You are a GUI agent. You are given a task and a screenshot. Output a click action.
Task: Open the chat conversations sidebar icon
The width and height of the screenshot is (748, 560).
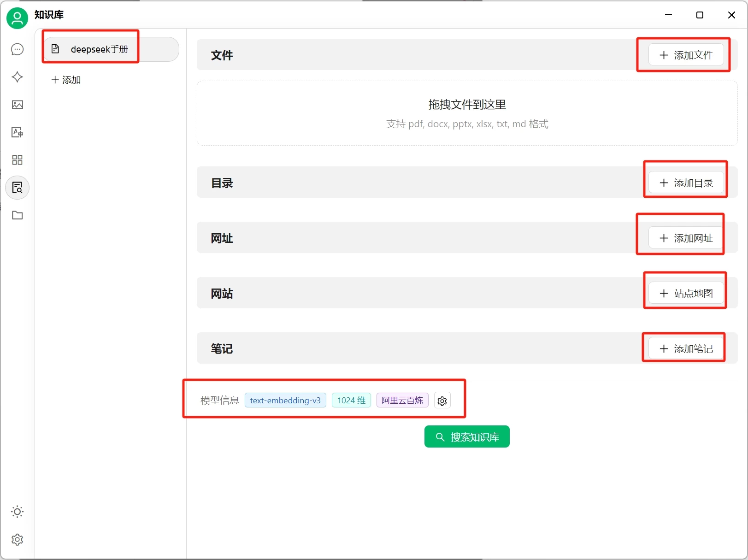[17, 49]
